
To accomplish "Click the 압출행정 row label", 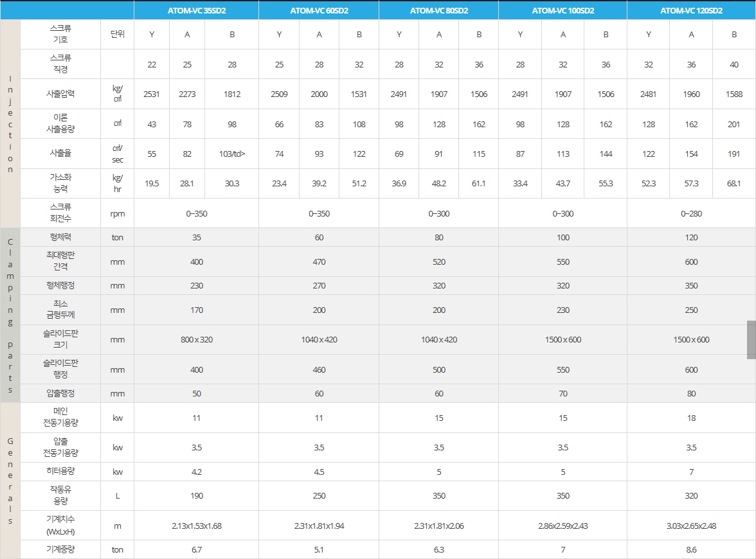I will (60, 394).
